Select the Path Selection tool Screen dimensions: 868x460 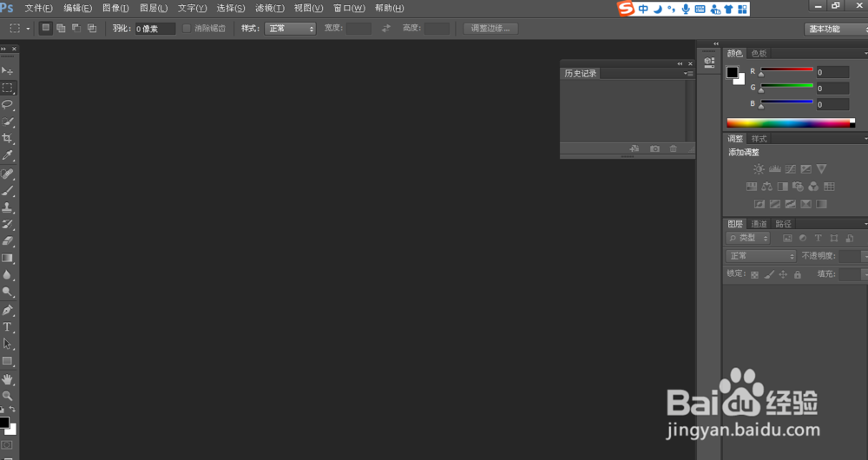pyautogui.click(x=7, y=344)
